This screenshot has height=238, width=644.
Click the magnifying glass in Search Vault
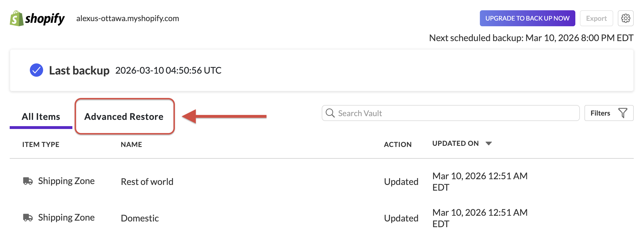click(331, 113)
